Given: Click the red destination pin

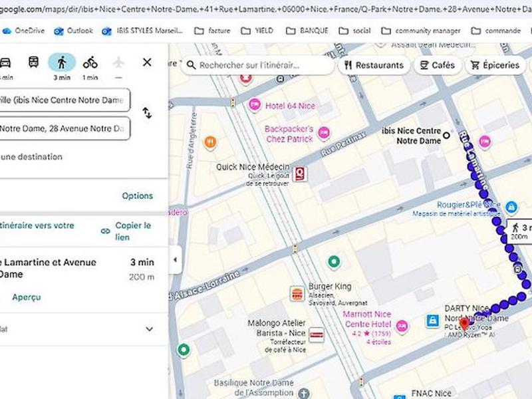Looking at the screenshot, I should [464, 324].
